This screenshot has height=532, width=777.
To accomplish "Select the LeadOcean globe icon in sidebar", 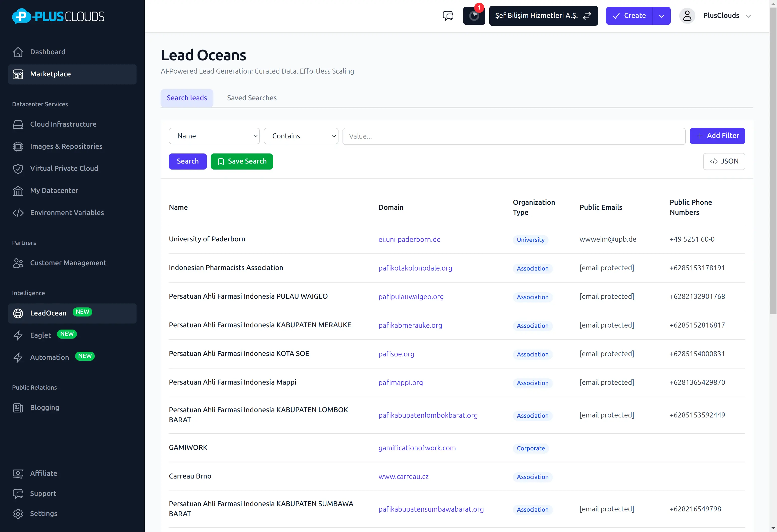I will coord(18,313).
